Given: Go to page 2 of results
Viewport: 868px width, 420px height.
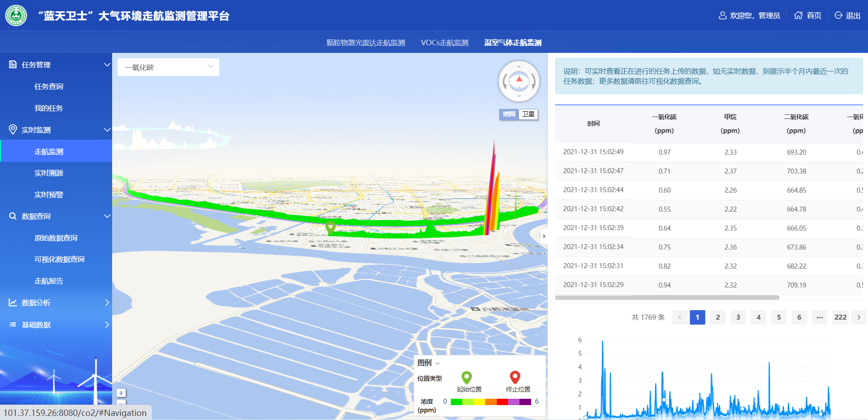Looking at the screenshot, I should click(717, 317).
